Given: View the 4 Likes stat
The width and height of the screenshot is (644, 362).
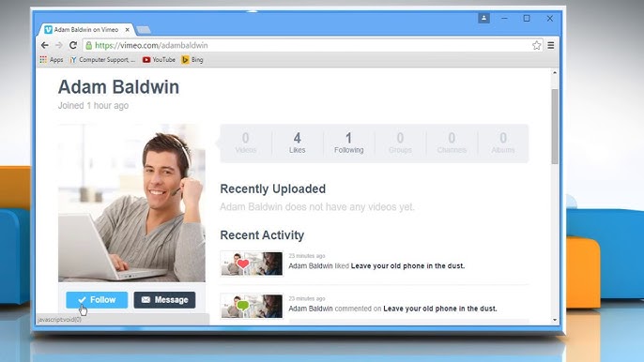Looking at the screenshot, I should [x=297, y=143].
